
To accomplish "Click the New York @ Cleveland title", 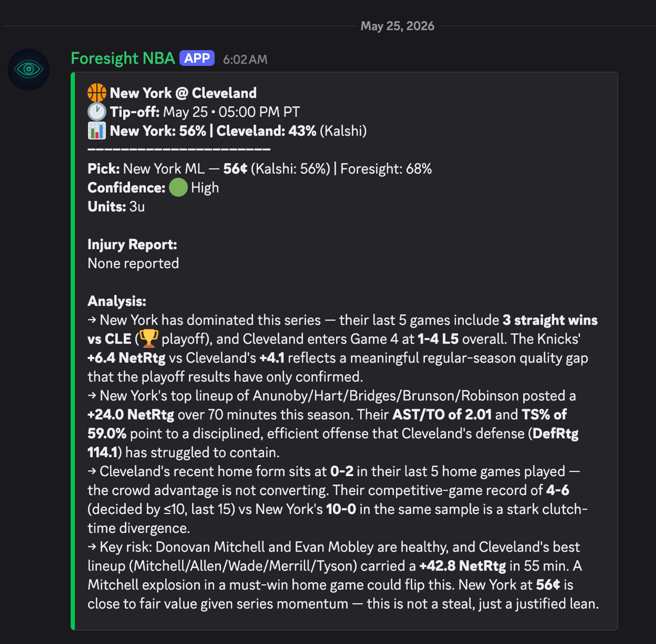I will click(x=183, y=93).
